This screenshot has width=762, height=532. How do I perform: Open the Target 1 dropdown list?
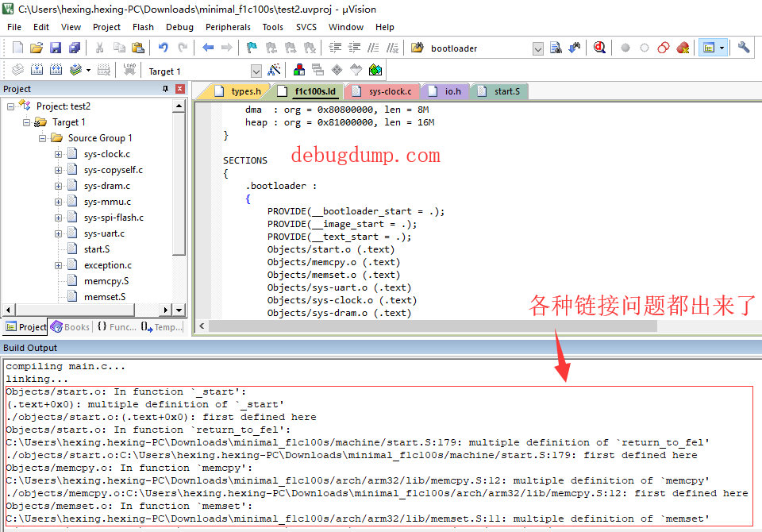click(256, 71)
